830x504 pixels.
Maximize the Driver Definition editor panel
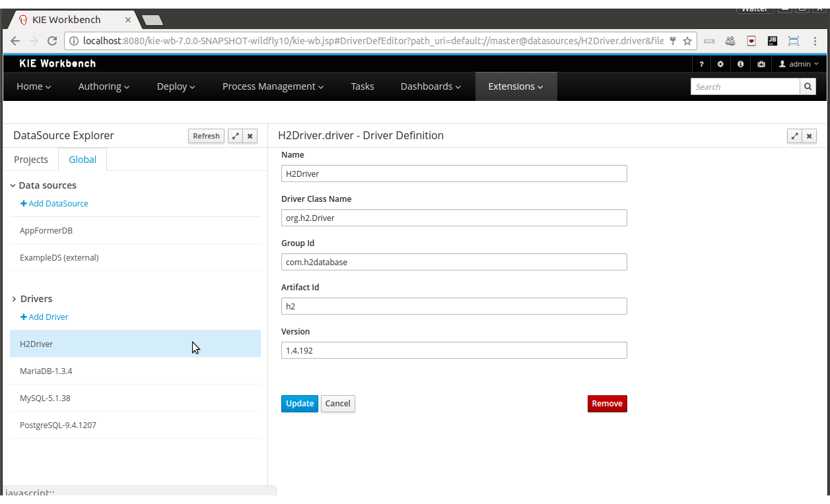click(795, 136)
